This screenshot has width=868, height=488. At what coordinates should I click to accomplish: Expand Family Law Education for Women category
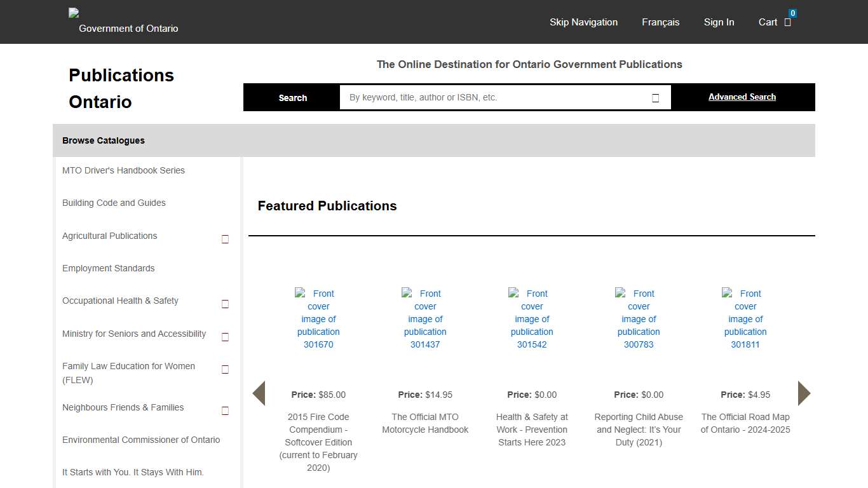225,369
